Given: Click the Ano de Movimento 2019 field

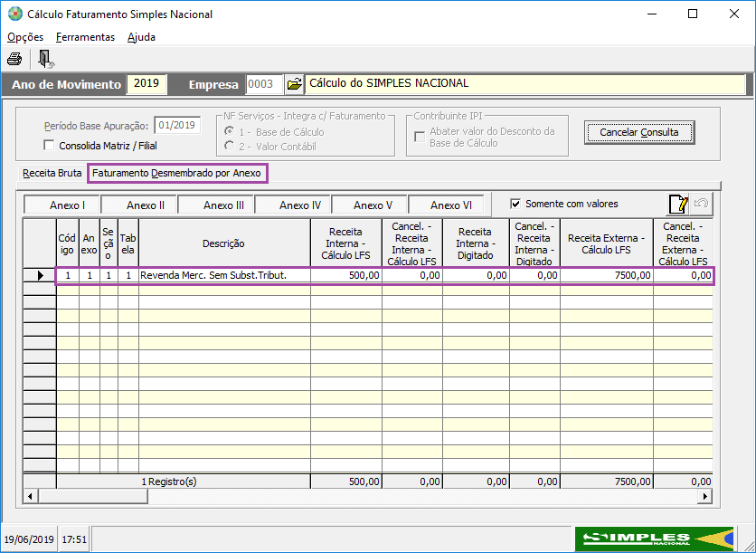Looking at the screenshot, I should point(146,83).
